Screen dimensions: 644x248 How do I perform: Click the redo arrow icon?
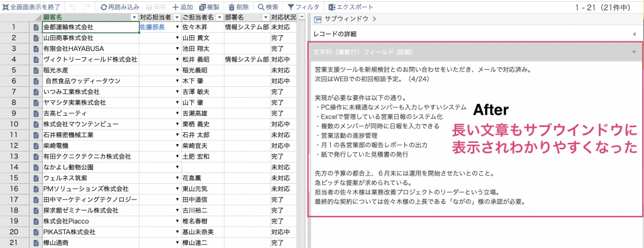point(87,7)
